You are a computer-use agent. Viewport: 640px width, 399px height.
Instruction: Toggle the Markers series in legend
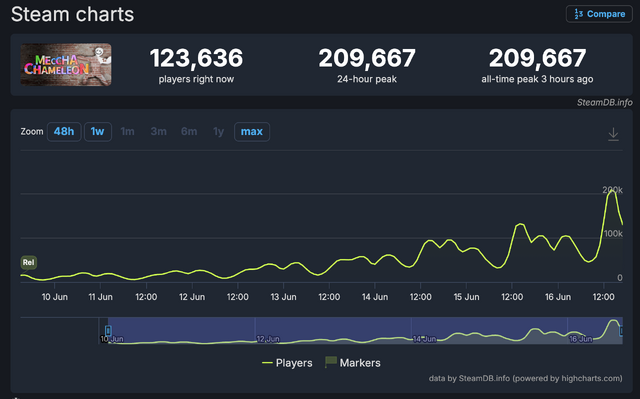coord(353,362)
